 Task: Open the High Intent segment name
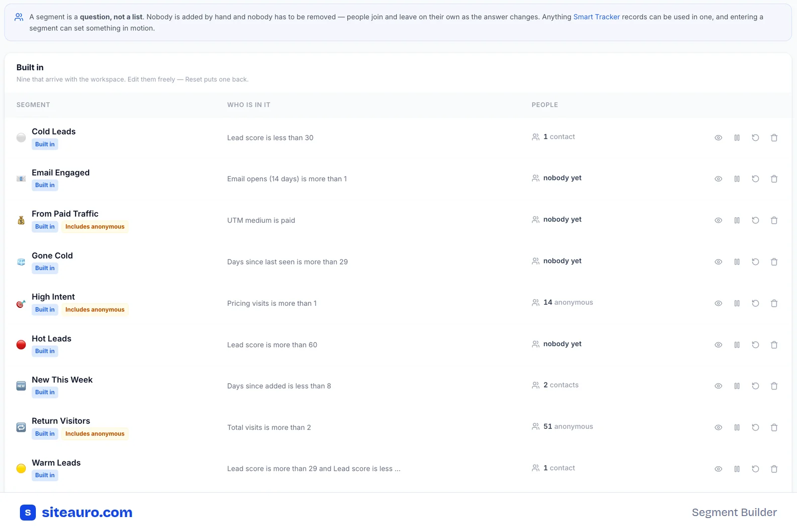[53, 297]
